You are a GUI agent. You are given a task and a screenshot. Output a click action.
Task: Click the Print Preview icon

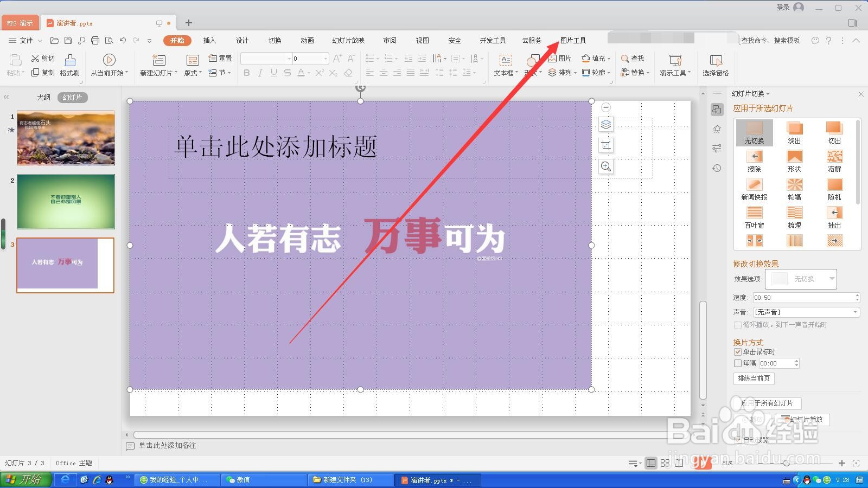point(109,41)
